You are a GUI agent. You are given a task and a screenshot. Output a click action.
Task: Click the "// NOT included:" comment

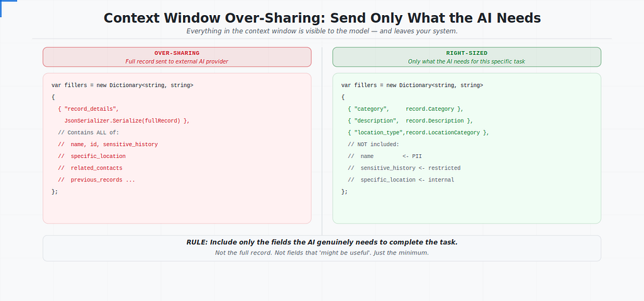point(374,144)
